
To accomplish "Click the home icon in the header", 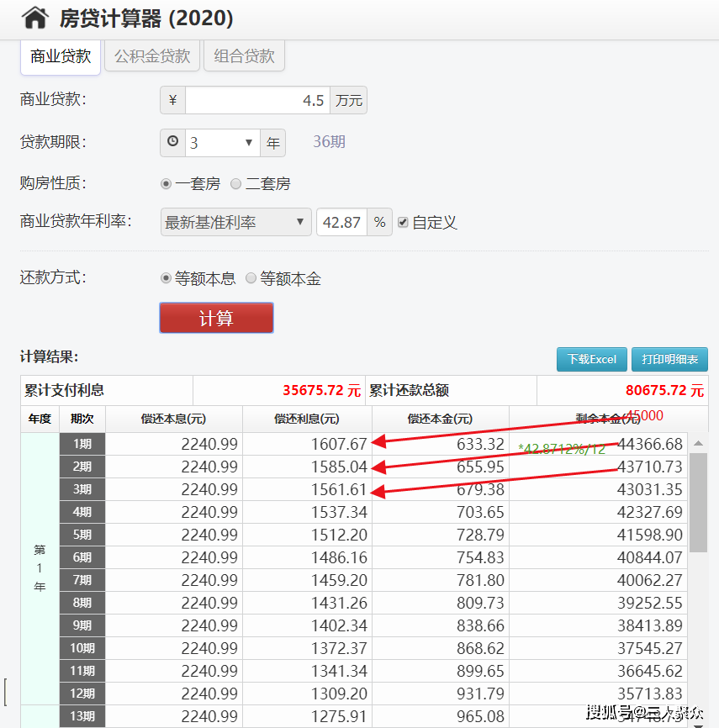I will click(34, 17).
